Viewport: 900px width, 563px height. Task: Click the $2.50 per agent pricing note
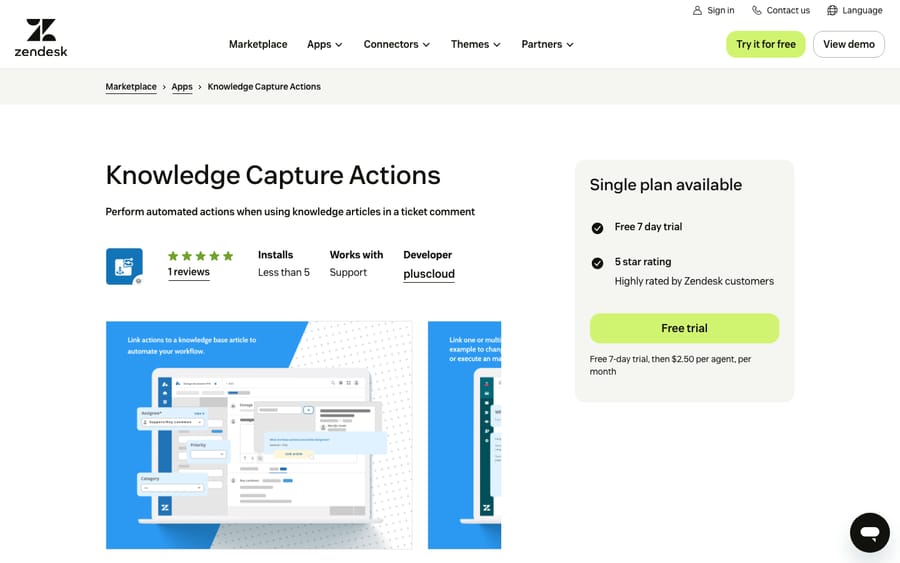pos(670,365)
